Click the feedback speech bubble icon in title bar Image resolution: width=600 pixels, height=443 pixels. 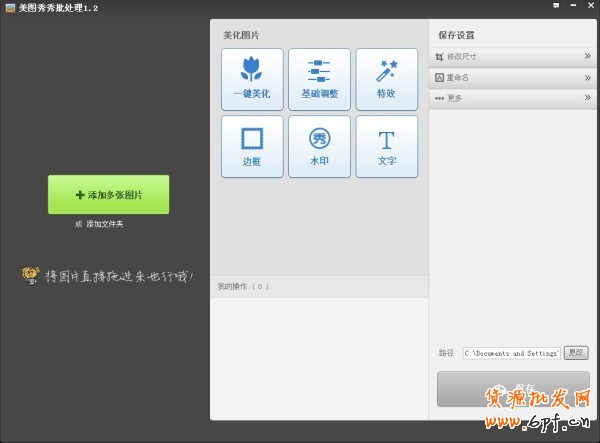(556, 6)
